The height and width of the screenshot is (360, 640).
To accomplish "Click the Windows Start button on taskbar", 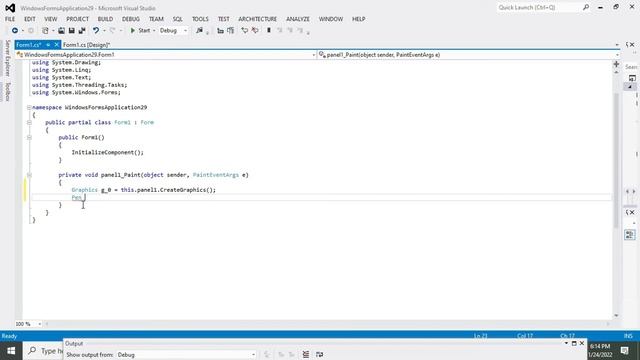I will tap(11, 351).
